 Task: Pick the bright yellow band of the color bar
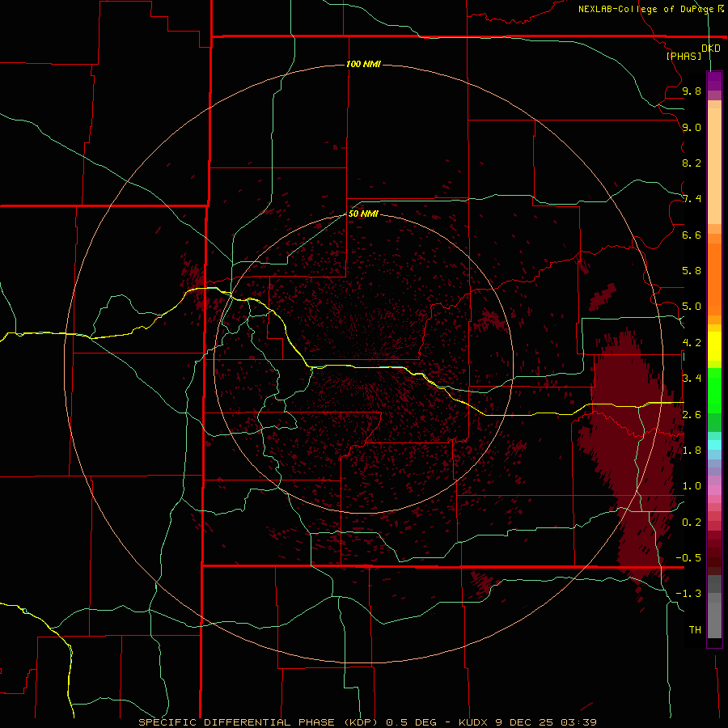point(714,346)
